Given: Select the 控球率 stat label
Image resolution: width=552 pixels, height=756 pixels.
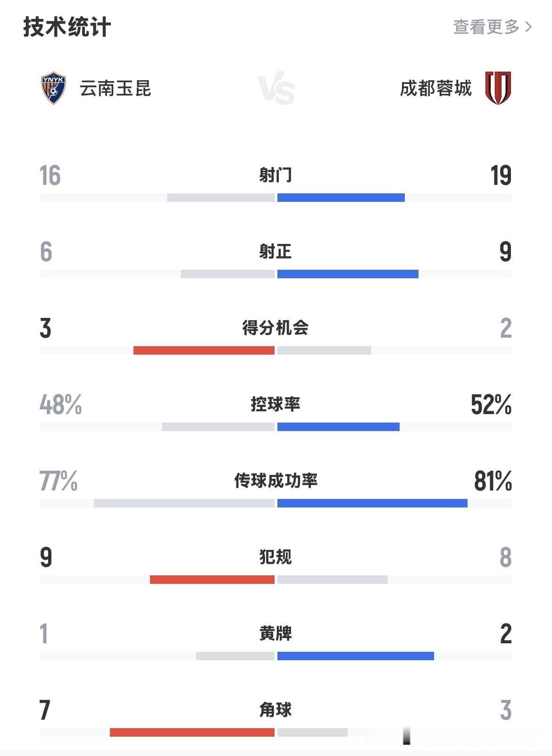Looking at the screenshot, I should [x=276, y=404].
